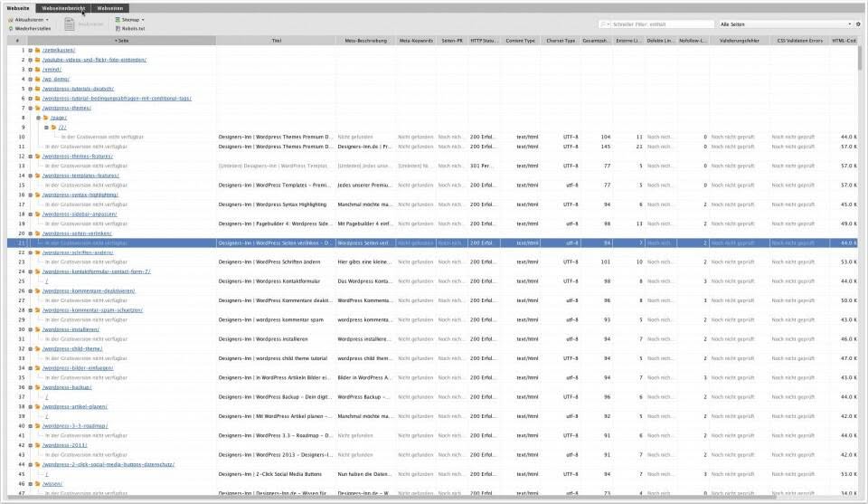Viewport: 868px width, 504px height.
Task: Open the /wordpress-kommentar-spam-schuetzen/ link
Action: click(x=92, y=310)
